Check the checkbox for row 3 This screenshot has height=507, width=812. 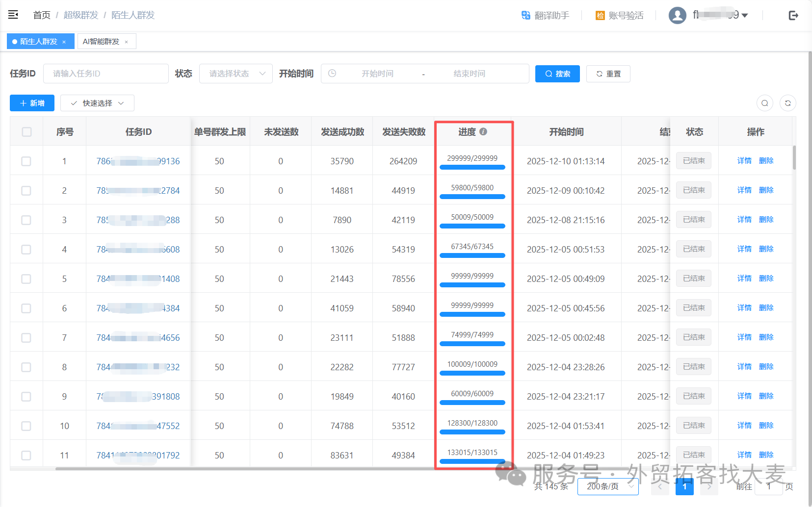pos(26,220)
